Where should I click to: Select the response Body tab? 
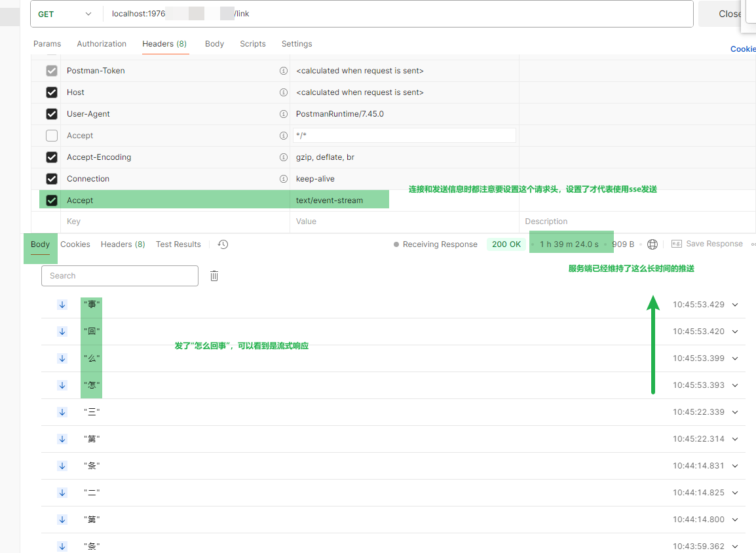point(40,244)
